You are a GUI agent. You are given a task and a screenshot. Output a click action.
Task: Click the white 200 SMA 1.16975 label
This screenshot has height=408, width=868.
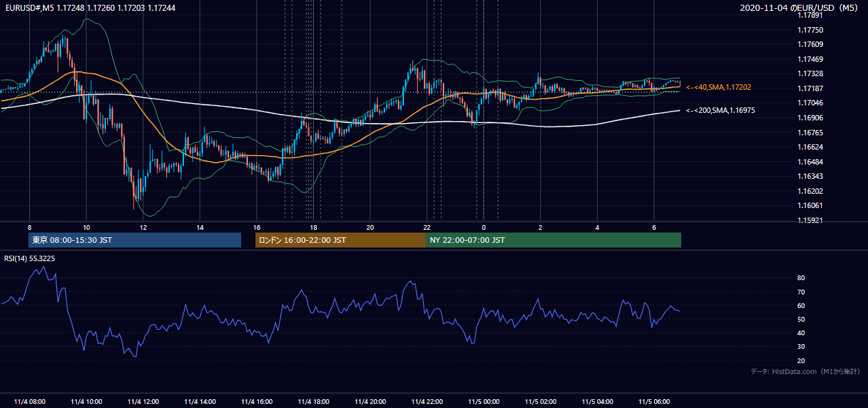click(x=719, y=110)
